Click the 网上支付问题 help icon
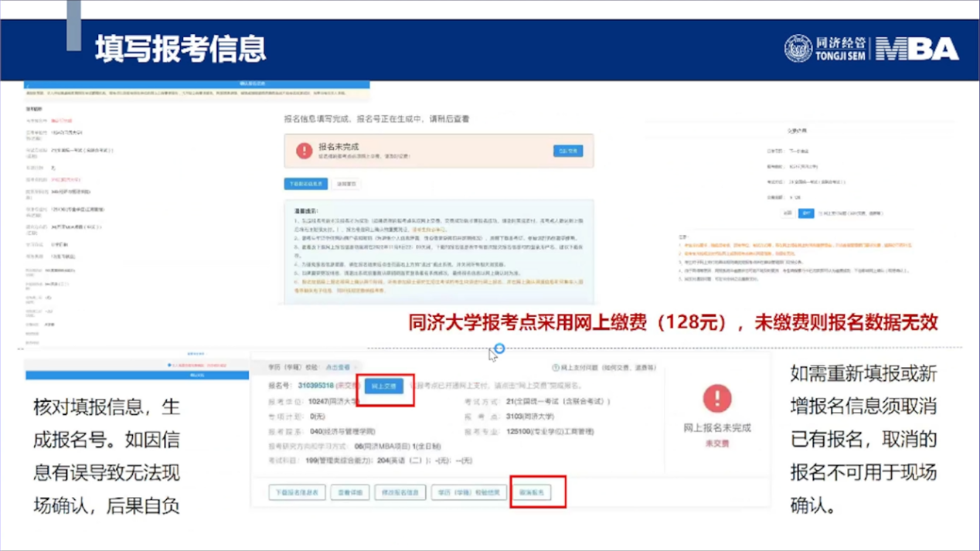The image size is (980, 551). pyautogui.click(x=555, y=369)
